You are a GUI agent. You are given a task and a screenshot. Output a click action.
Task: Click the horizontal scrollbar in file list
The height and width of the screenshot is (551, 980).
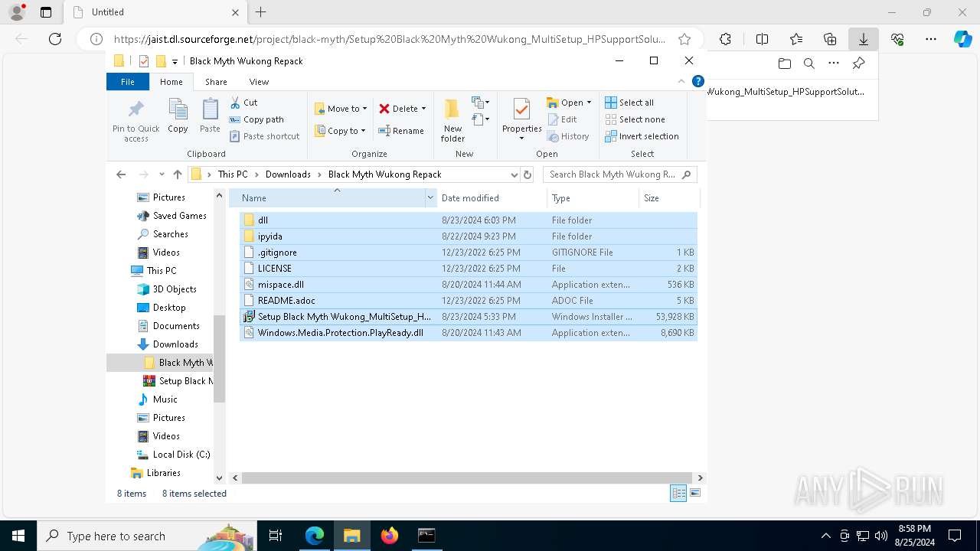click(468, 478)
